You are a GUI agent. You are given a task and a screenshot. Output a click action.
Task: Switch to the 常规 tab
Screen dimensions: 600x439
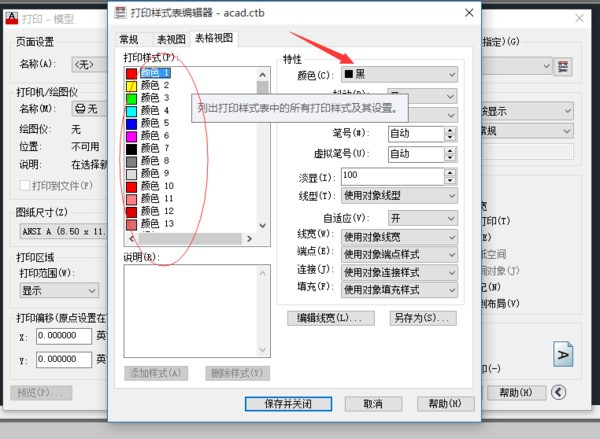coord(129,39)
